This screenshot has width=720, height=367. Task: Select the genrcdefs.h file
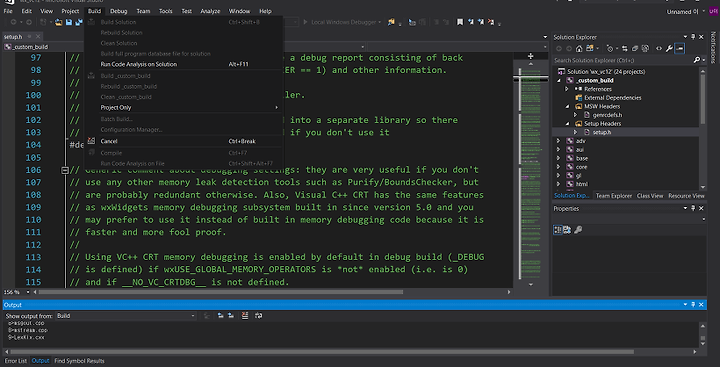tap(609, 115)
